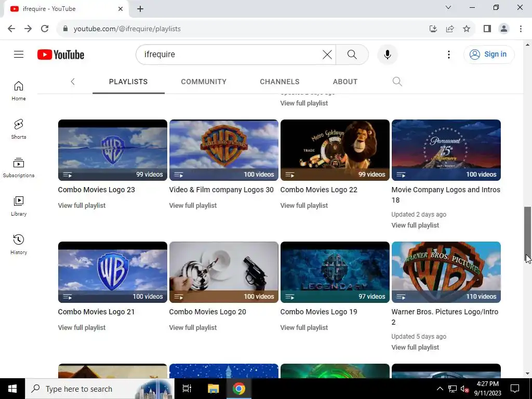Click the address bar URL
The height and width of the screenshot is (399, 532).
(127, 29)
